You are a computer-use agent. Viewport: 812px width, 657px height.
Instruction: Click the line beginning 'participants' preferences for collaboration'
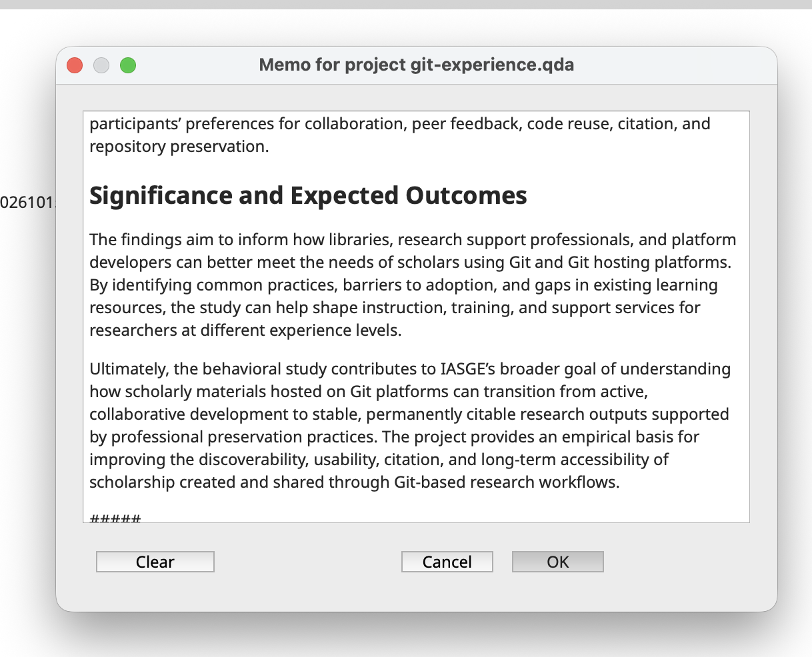(400, 124)
